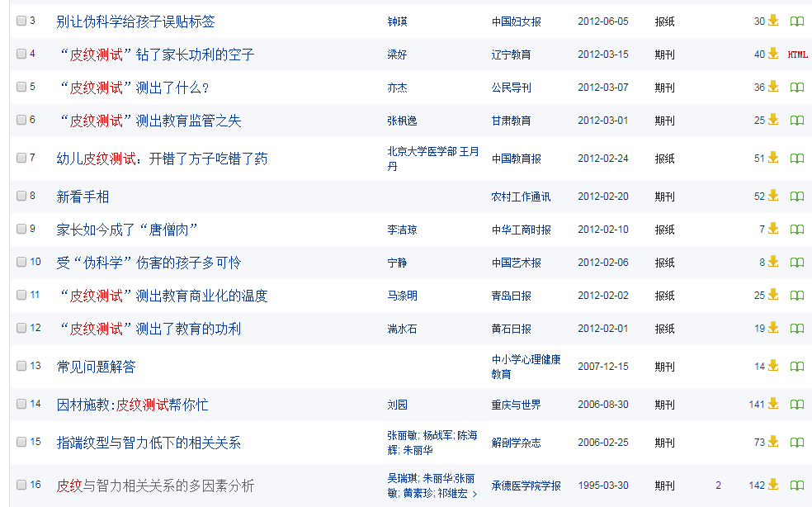Image resolution: width=812 pixels, height=507 pixels.
Task: Open article 家长如今成了"唐僧肉"
Action: click(x=127, y=230)
